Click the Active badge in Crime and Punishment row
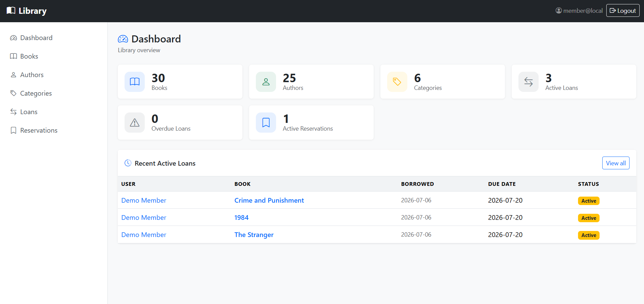The width and height of the screenshot is (644, 304). (x=589, y=201)
